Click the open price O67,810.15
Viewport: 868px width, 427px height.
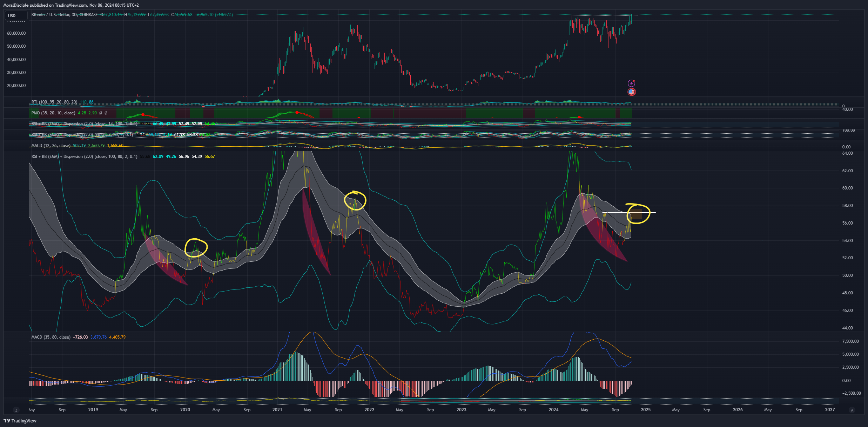111,15
